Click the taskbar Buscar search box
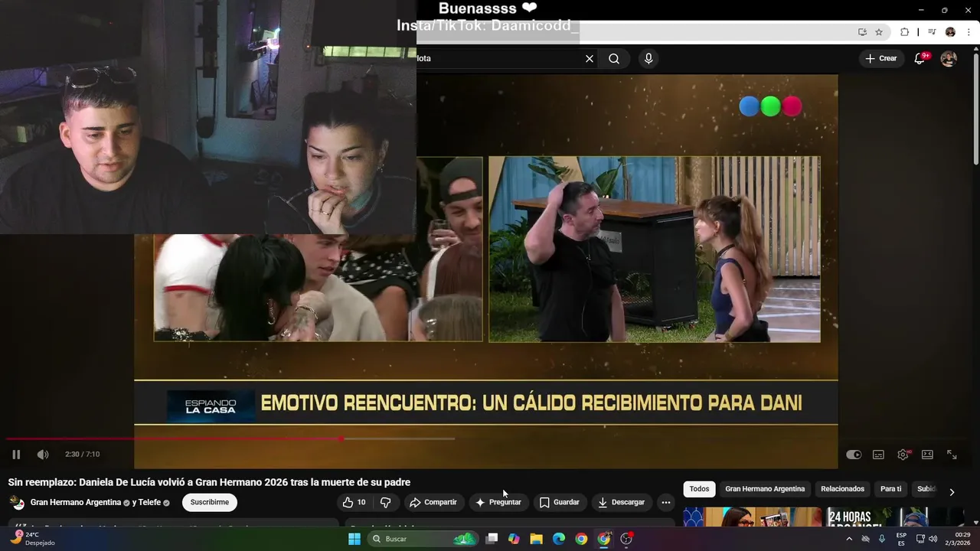 pos(423,539)
